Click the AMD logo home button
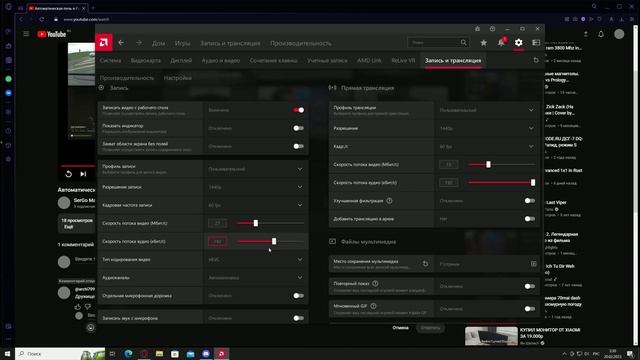This screenshot has height=360, width=640. click(104, 42)
